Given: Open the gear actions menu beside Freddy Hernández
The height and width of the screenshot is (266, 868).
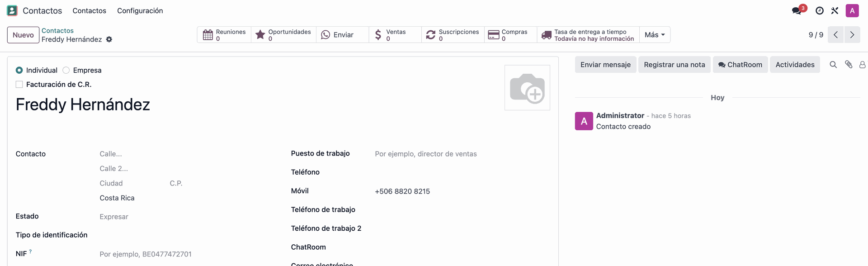Looking at the screenshot, I should click(109, 39).
